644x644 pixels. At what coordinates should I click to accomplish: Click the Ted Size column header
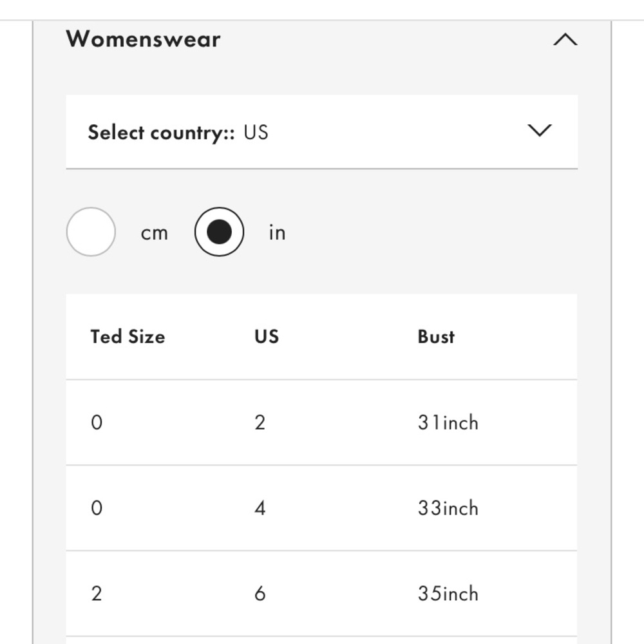pyautogui.click(x=128, y=337)
